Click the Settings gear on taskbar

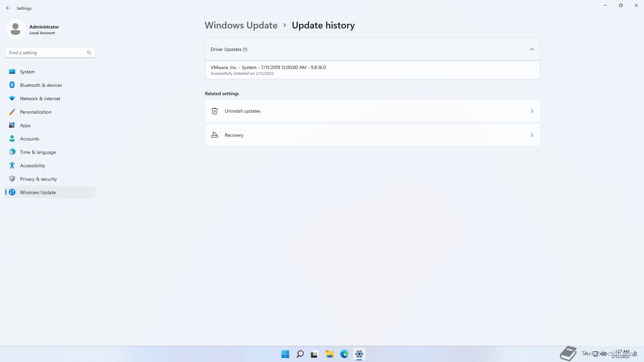pos(359,354)
